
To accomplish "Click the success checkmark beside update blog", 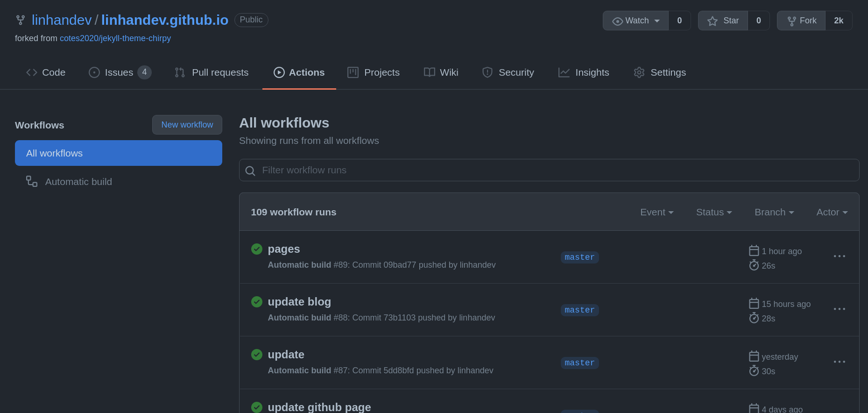I will [257, 302].
